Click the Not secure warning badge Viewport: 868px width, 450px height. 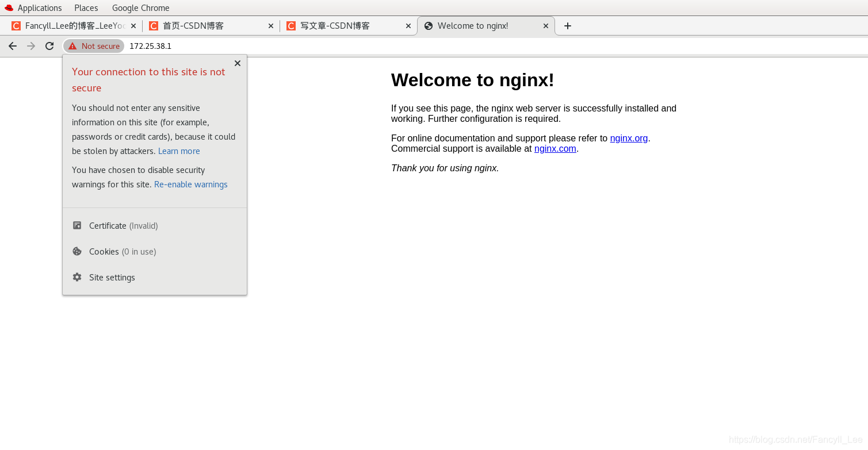[x=94, y=46]
